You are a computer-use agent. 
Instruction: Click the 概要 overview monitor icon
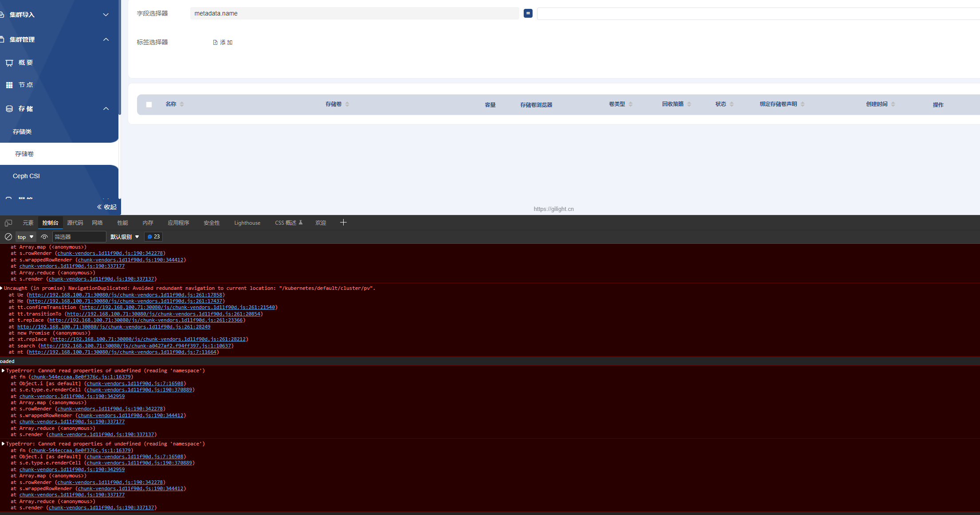pyautogui.click(x=9, y=63)
